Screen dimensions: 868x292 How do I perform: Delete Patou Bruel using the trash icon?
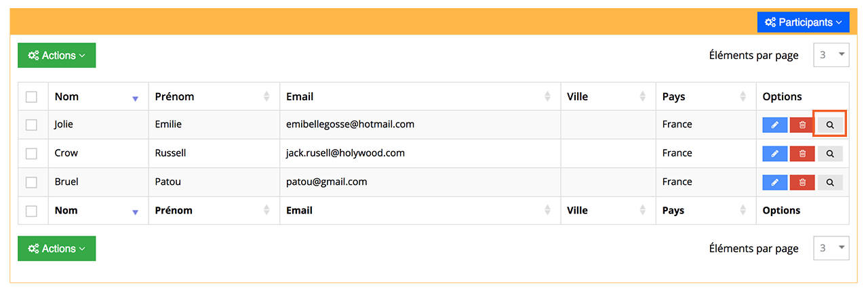802,182
